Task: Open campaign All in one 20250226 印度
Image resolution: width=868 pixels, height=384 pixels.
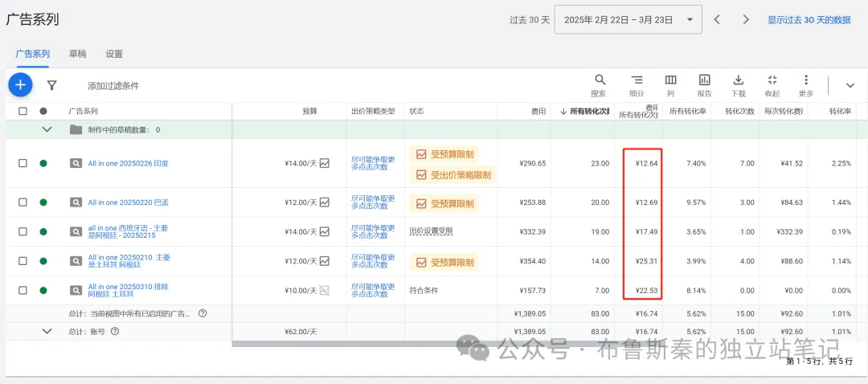Action: tap(128, 163)
